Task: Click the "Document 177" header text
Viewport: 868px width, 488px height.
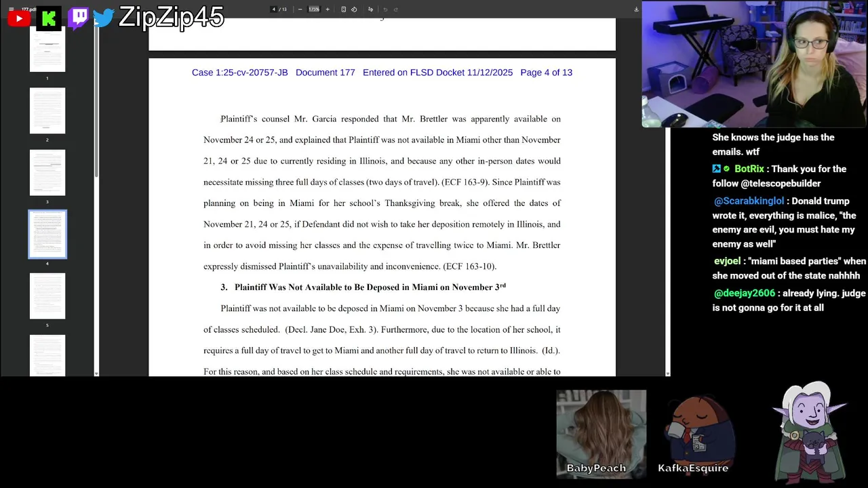Action: 325,73
